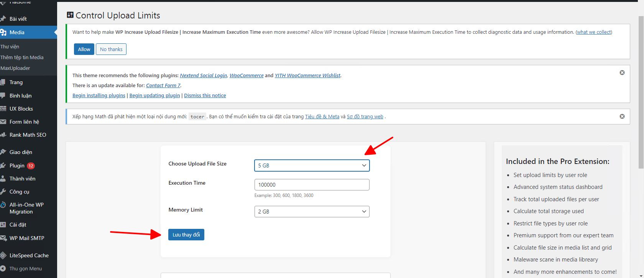Save changes with Lưu thay đổi button
Image resolution: width=644 pixels, height=278 pixels.
[186, 235]
